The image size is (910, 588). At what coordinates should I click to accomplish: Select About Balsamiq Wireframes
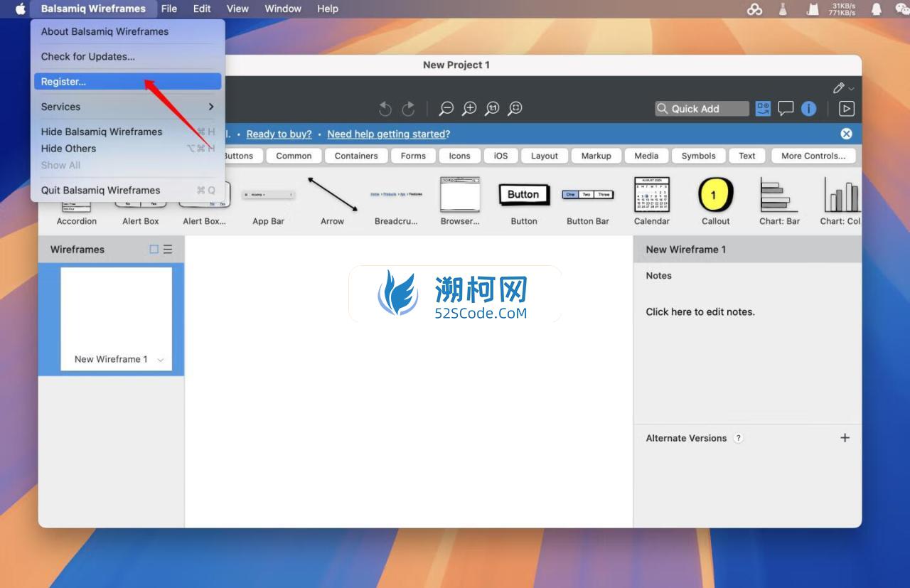click(x=128, y=31)
